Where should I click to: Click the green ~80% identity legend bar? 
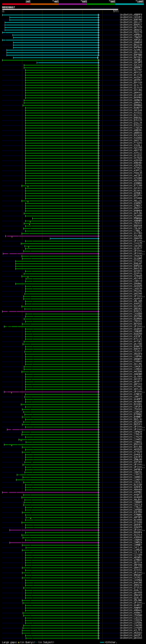tap(101, 4)
